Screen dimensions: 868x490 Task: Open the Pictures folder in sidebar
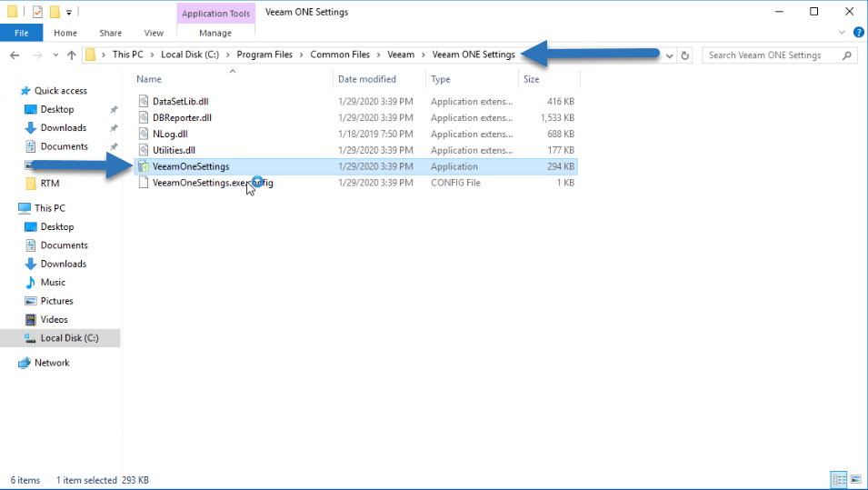pyautogui.click(x=56, y=301)
